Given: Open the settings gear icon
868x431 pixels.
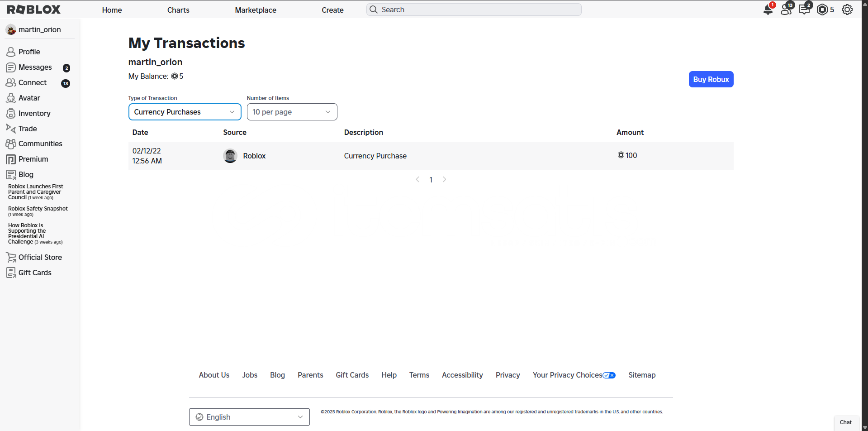Looking at the screenshot, I should pos(847,10).
